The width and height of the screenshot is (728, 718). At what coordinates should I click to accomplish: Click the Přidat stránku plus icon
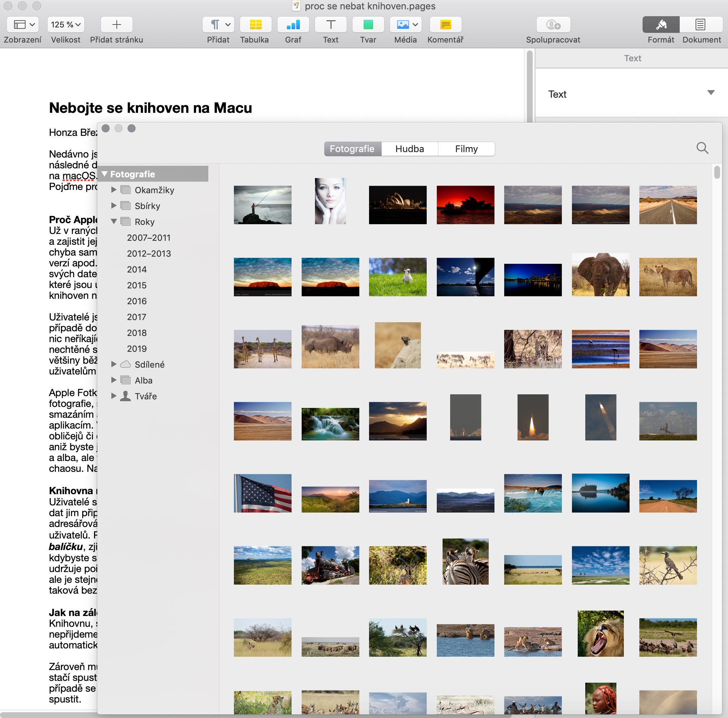116,25
